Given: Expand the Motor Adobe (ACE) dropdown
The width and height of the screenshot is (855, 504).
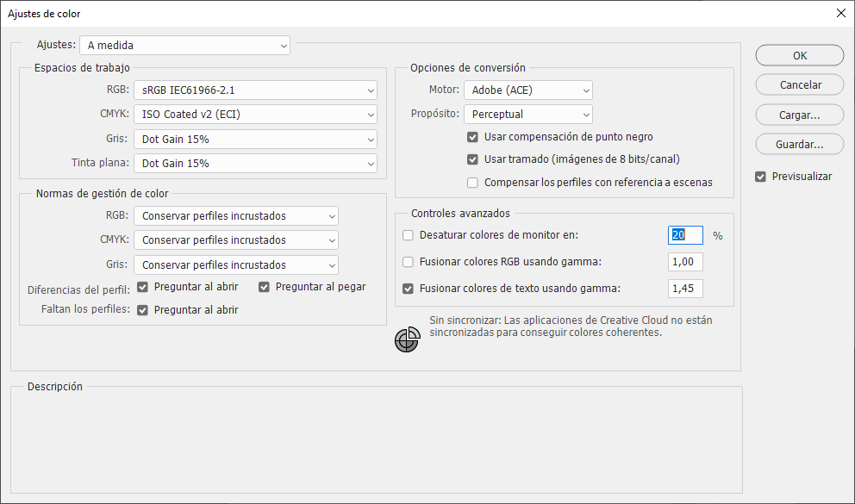Looking at the screenshot, I should (527, 90).
